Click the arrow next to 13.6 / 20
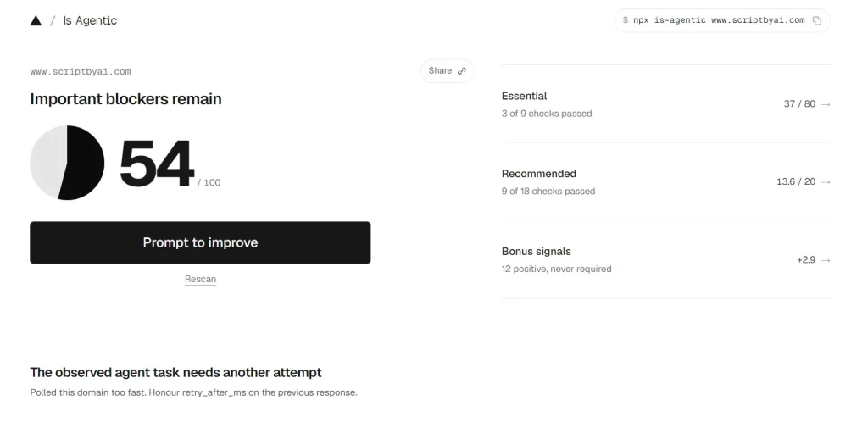868x428 pixels. (826, 181)
